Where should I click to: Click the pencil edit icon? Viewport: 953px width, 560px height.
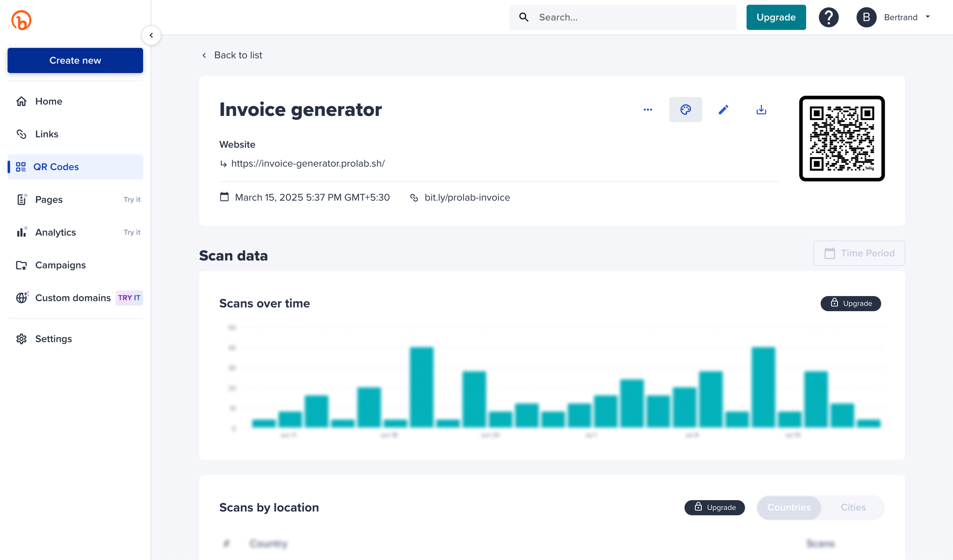(x=723, y=110)
